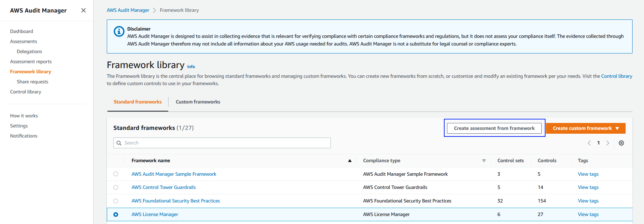Image resolution: width=644 pixels, height=224 pixels.
Task: Open Share requests in sidebar
Action: (x=33, y=82)
